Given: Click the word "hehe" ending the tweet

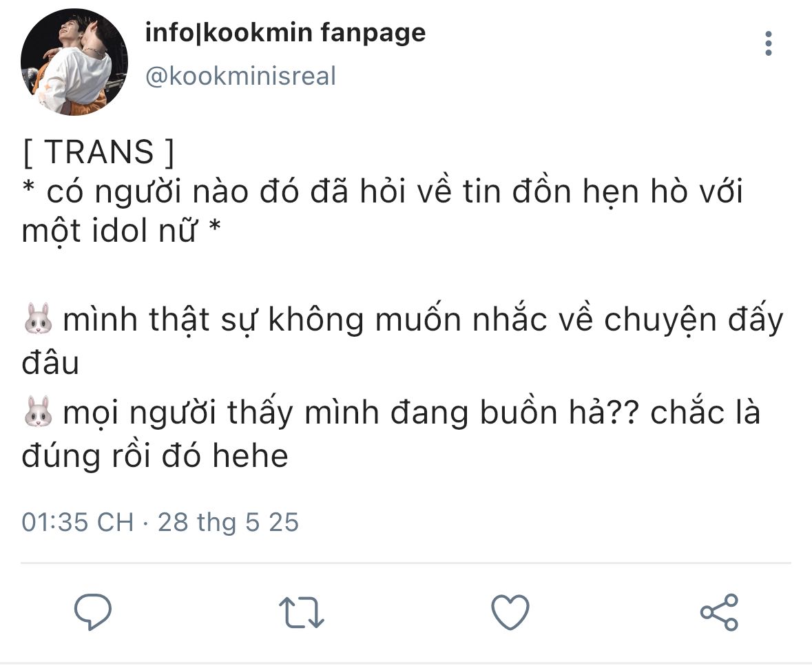Looking at the screenshot, I should (258, 456).
